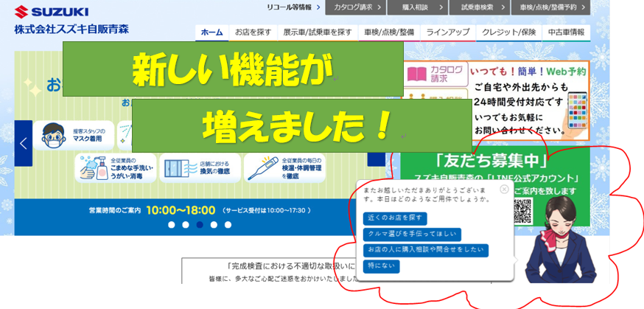Click the 購入相談 top button
The image size is (644, 309).
pyautogui.click(x=417, y=7)
